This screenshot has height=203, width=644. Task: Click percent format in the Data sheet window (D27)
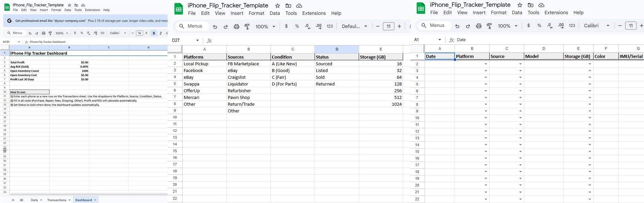(x=297, y=26)
